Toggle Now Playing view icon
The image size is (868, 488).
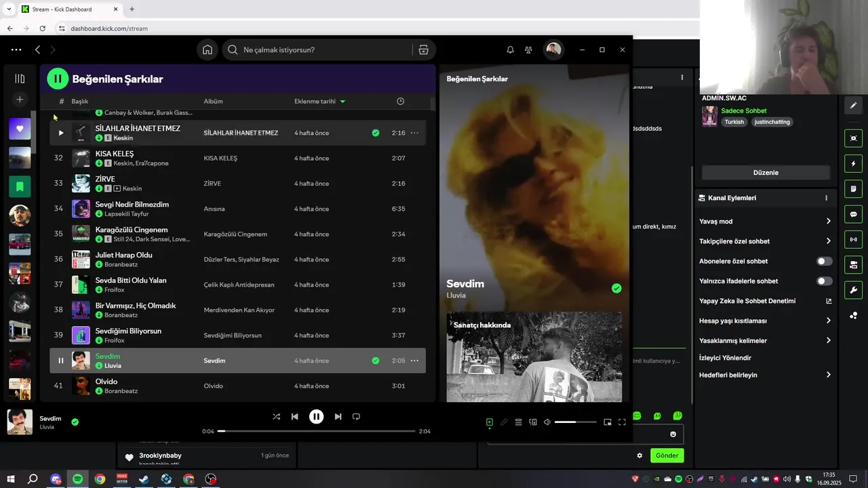pyautogui.click(x=489, y=422)
